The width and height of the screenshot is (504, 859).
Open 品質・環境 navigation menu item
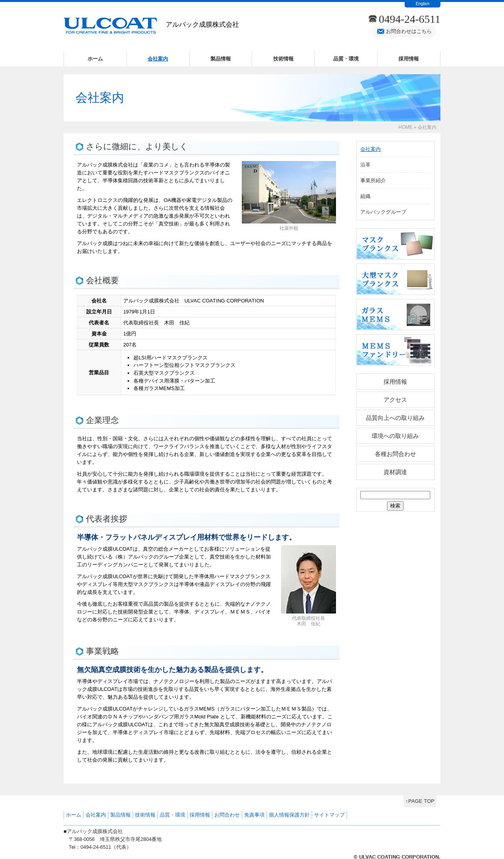(346, 59)
